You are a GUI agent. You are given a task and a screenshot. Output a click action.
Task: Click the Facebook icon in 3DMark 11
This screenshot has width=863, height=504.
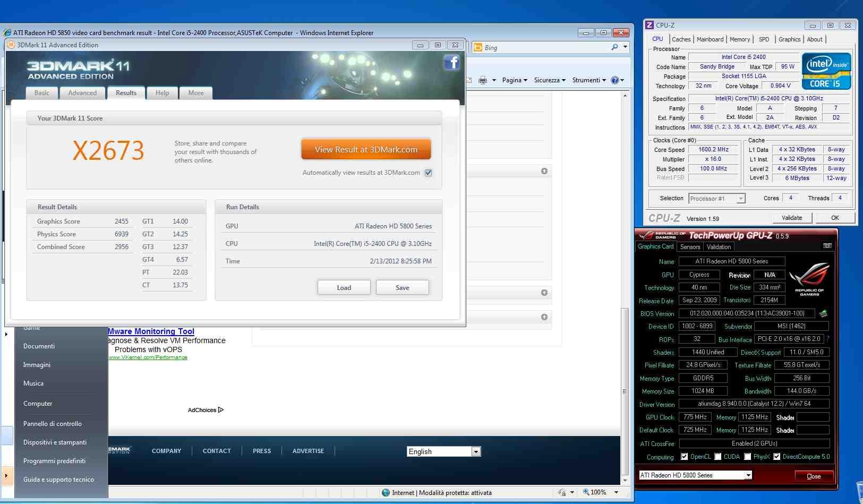point(451,63)
